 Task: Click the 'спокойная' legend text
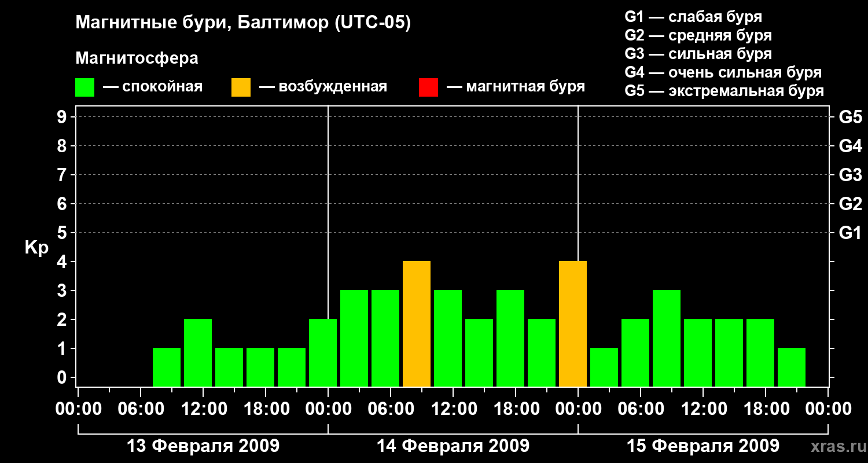pos(163,87)
